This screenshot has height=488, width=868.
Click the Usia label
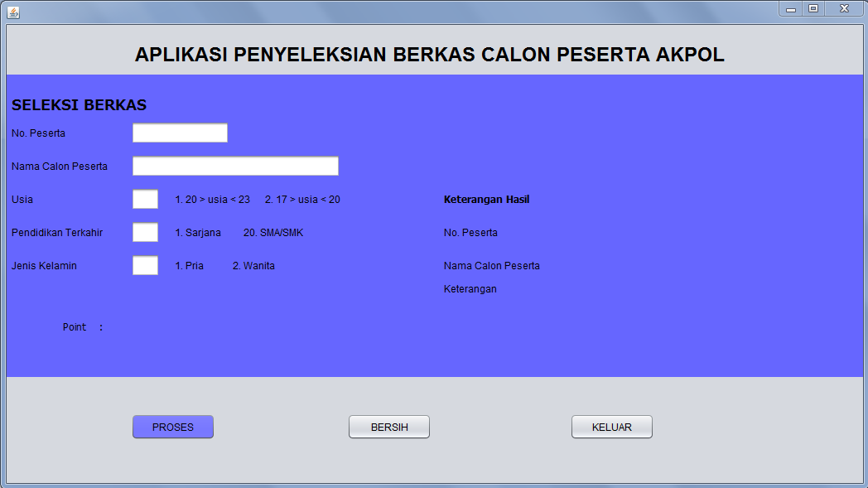pos(22,200)
